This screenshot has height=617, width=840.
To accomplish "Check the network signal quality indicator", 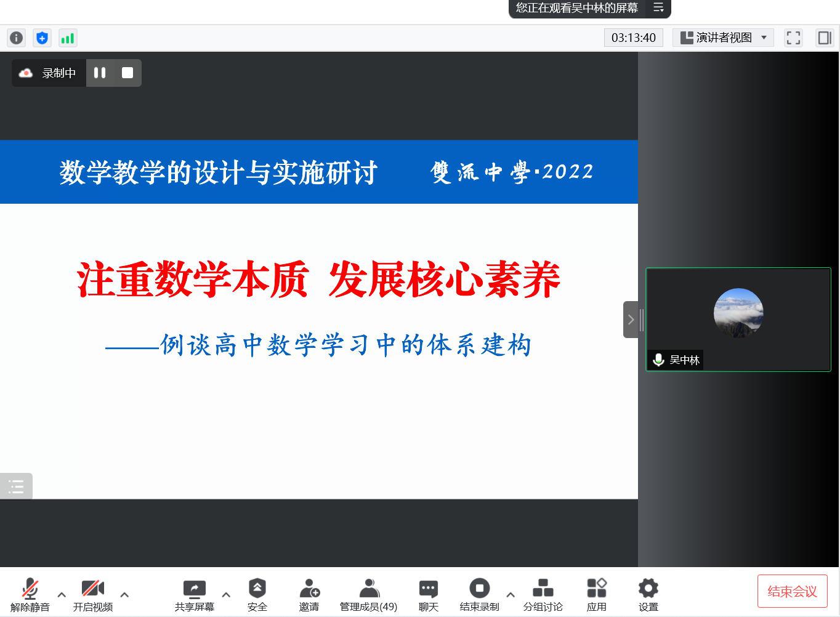I will 68,38.
